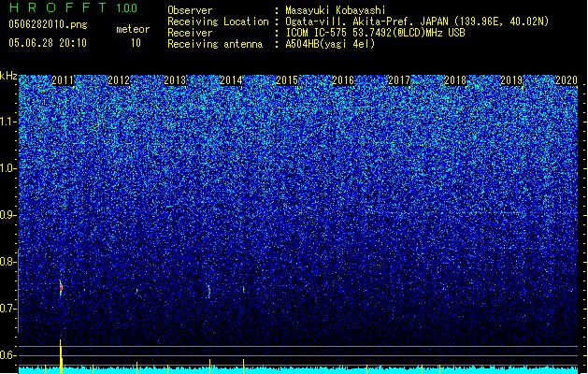The height and width of the screenshot is (374, 588).
Task: Click the 2011 time label
Action: (63, 80)
